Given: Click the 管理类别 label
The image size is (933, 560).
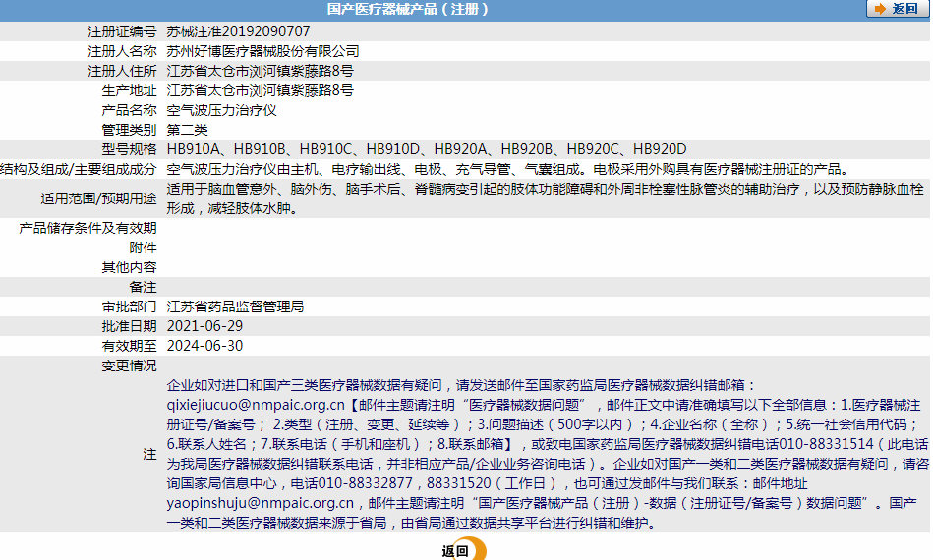Looking at the screenshot, I should tap(129, 130).
